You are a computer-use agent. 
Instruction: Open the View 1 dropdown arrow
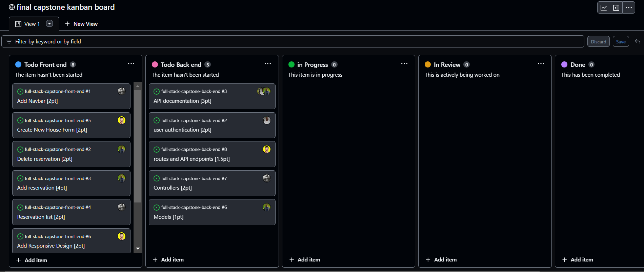tap(49, 23)
